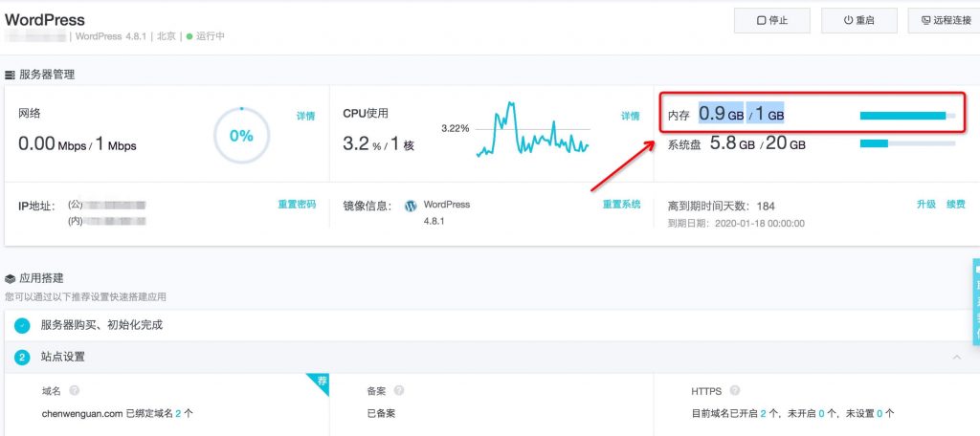Image resolution: width=980 pixels, height=436 pixels.
Task: Click the HTTPS 未开启 count 0 link
Action: [x=822, y=413]
